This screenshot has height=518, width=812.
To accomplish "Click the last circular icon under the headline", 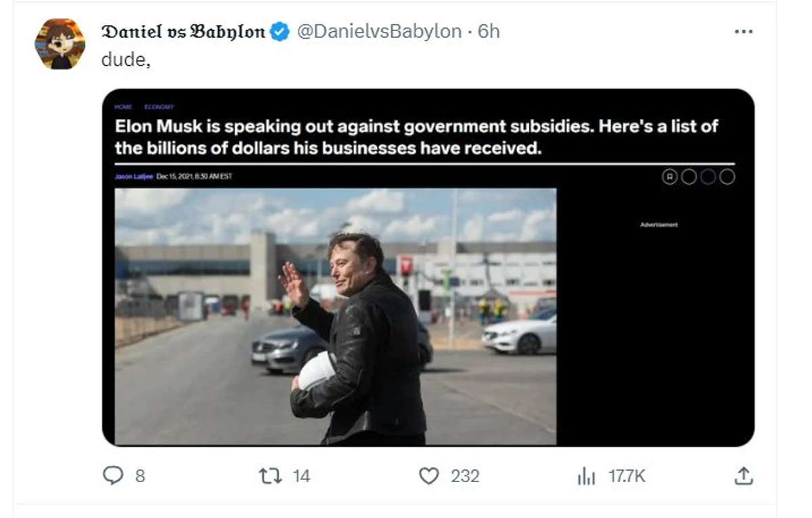I will 727,177.
